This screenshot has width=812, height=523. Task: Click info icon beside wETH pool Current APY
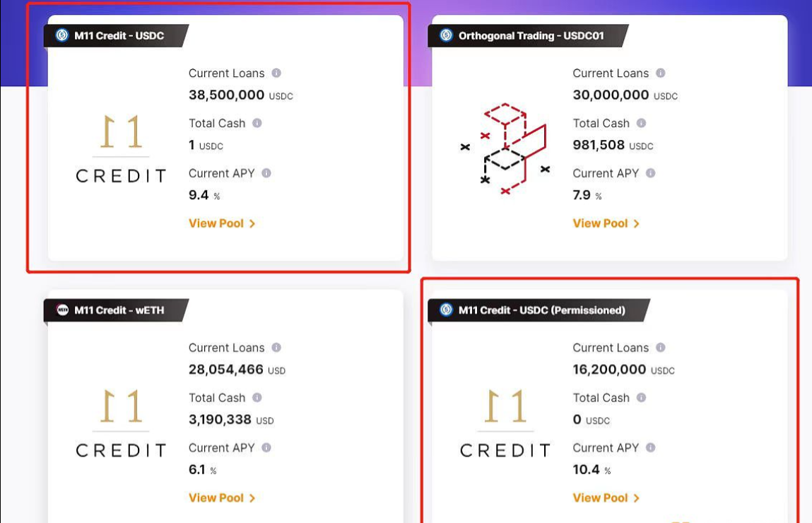(x=266, y=448)
